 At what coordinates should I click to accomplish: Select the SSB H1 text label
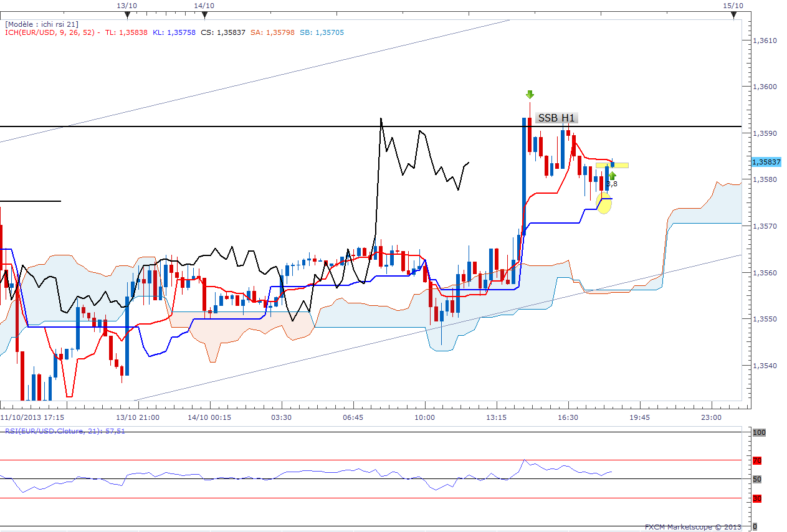[x=556, y=118]
